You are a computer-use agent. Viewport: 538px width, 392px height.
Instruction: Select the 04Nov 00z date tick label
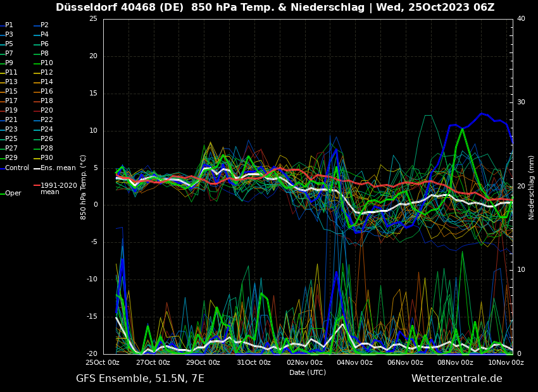tap(354, 362)
